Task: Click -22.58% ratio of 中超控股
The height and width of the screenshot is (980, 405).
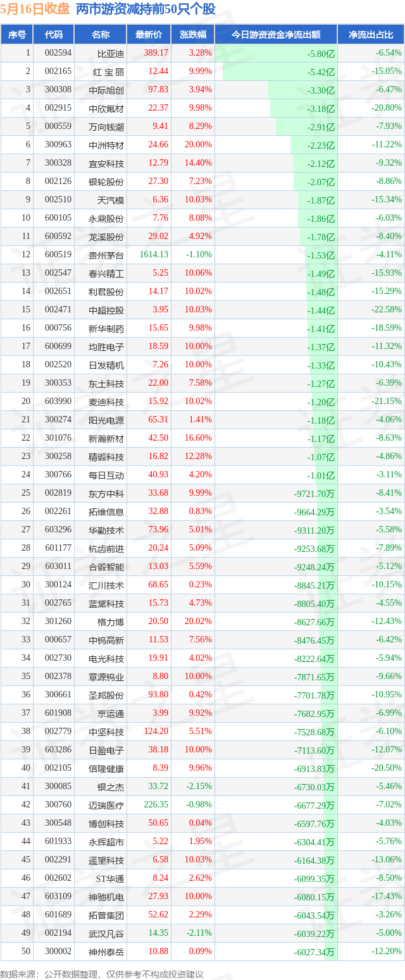Action: click(388, 310)
